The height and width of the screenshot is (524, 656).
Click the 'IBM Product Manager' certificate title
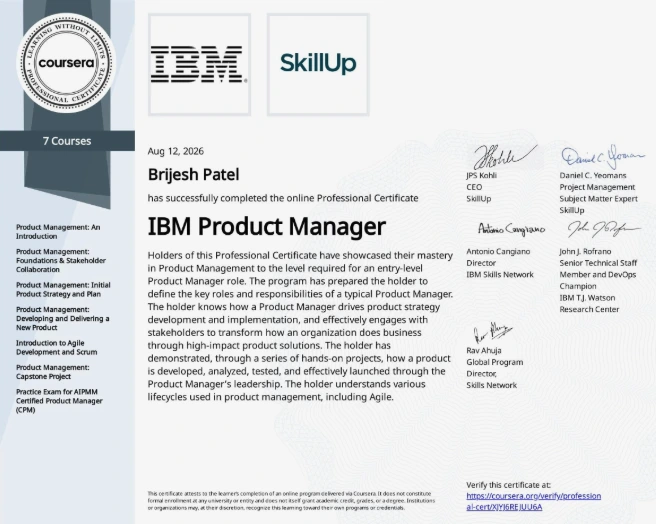pyautogui.click(x=266, y=226)
